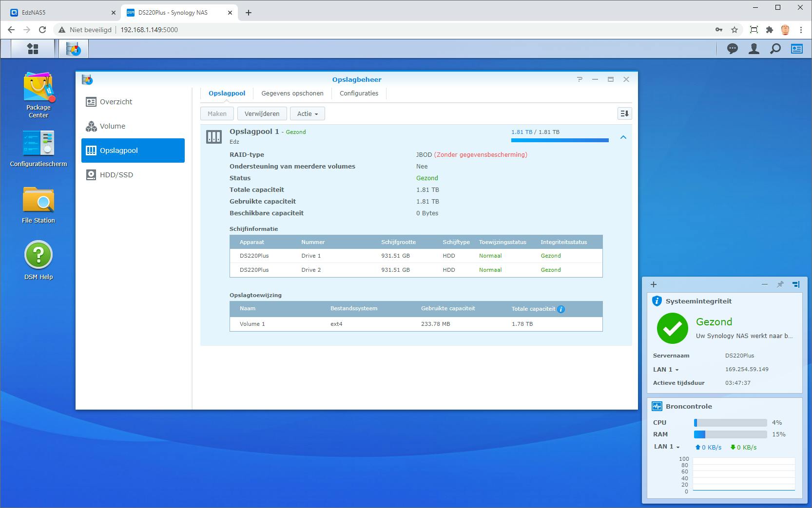Switch to Gegevens opschonen tab

pos(292,94)
